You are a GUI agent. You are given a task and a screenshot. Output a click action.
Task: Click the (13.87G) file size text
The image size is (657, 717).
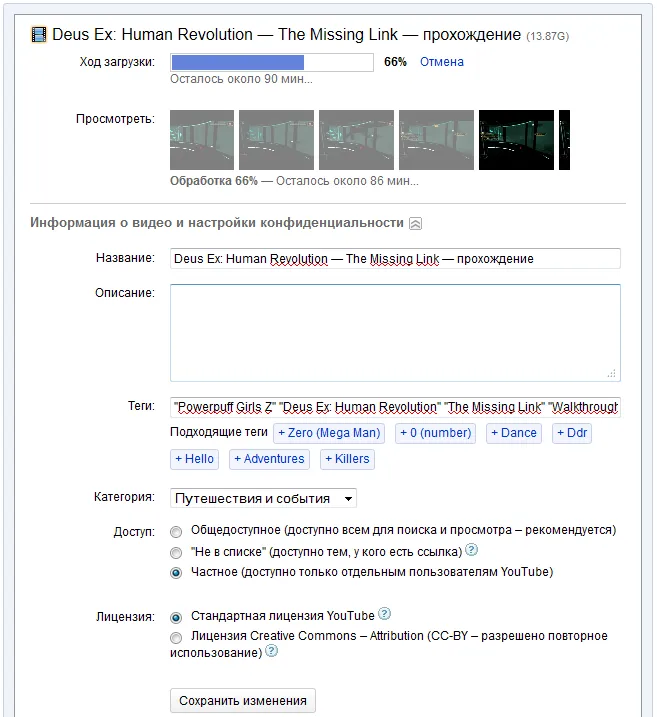[x=548, y=37]
